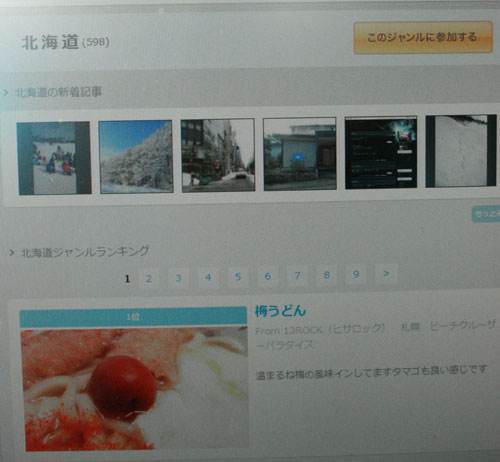This screenshot has height=462, width=500.
Task: Open the ski slope crowd thumbnail
Action: (54, 158)
